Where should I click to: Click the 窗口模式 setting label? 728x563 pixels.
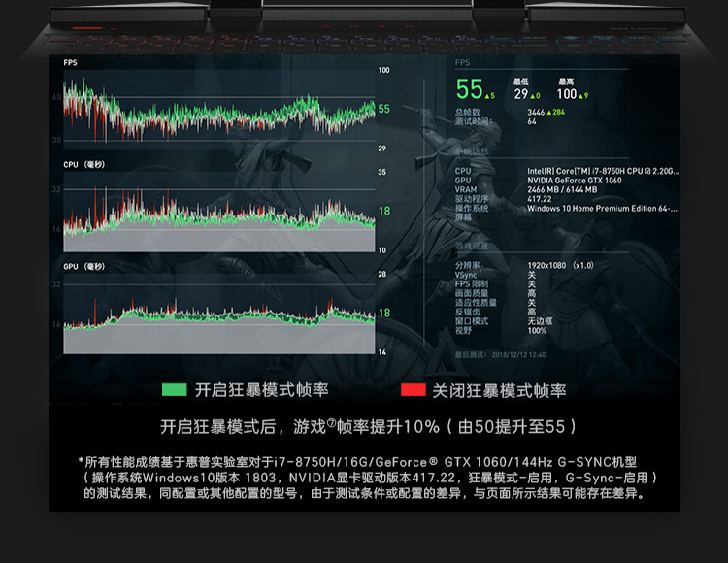[x=472, y=321]
